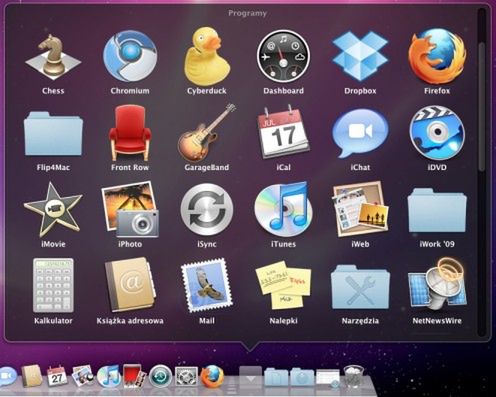The width and height of the screenshot is (496, 397).
Task: Launch Dropbox from the grid
Action: point(360,56)
